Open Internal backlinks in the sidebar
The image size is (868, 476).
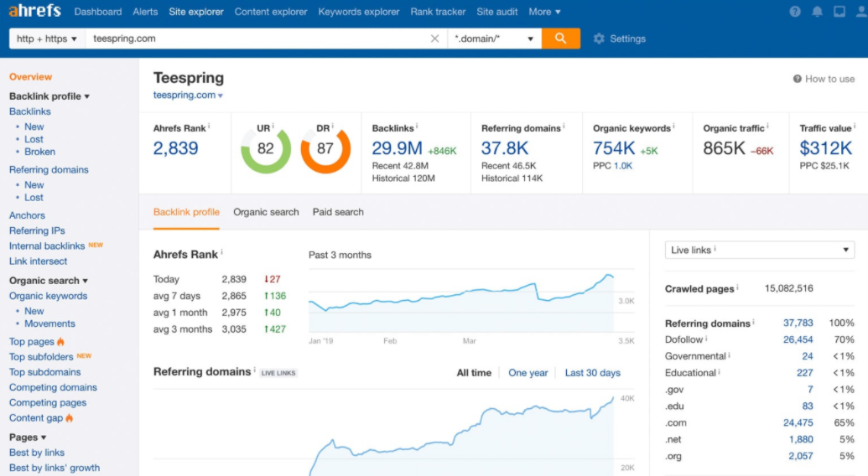tap(47, 246)
